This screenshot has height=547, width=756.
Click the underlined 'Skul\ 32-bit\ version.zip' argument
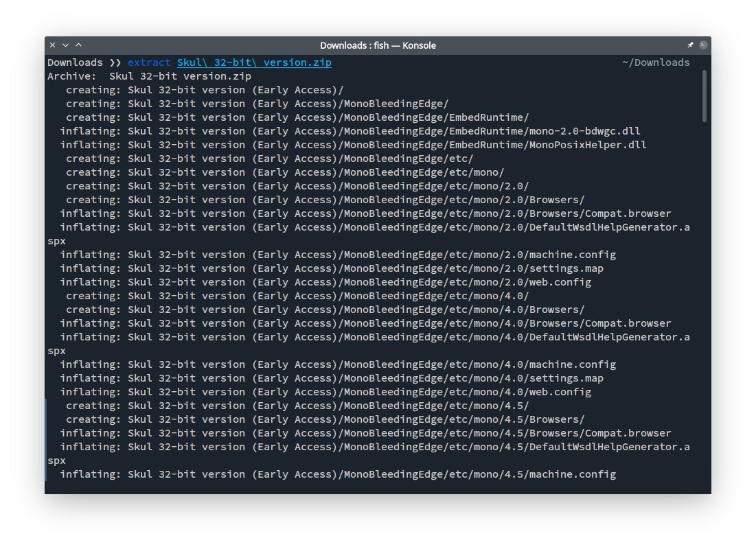pyautogui.click(x=254, y=62)
